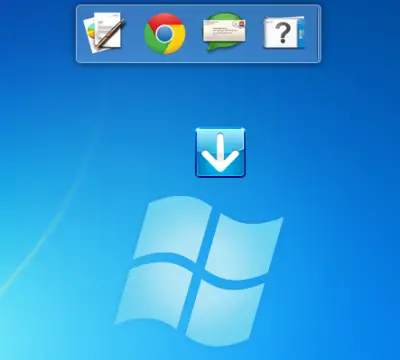Click the blue download arrow icon

220,152
